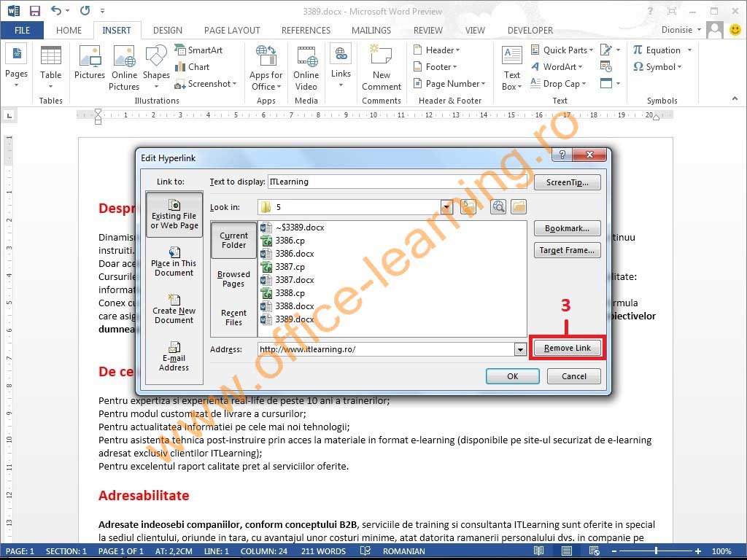Click Browse the Web icon
Image resolution: width=747 pixels, height=560 pixels.
tap(498, 206)
